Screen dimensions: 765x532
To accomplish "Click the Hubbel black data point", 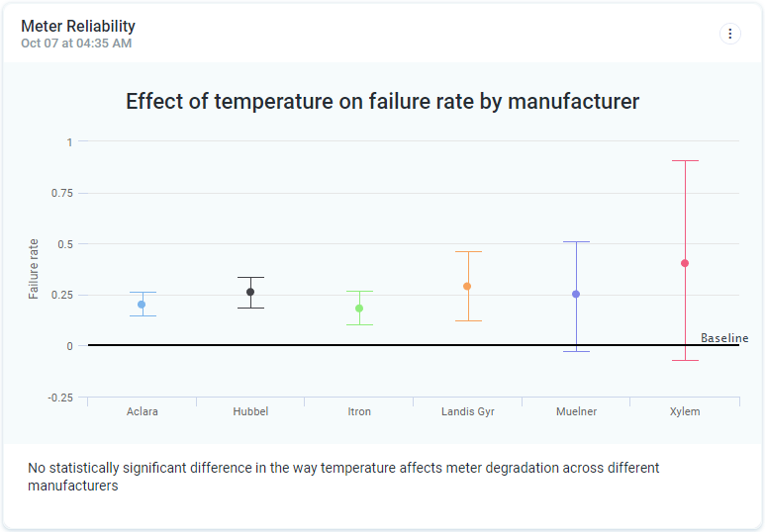I will tap(250, 292).
